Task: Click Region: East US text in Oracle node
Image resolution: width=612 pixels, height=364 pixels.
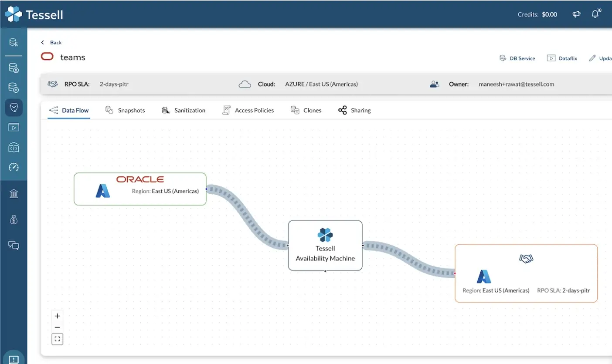Action: 165,191
